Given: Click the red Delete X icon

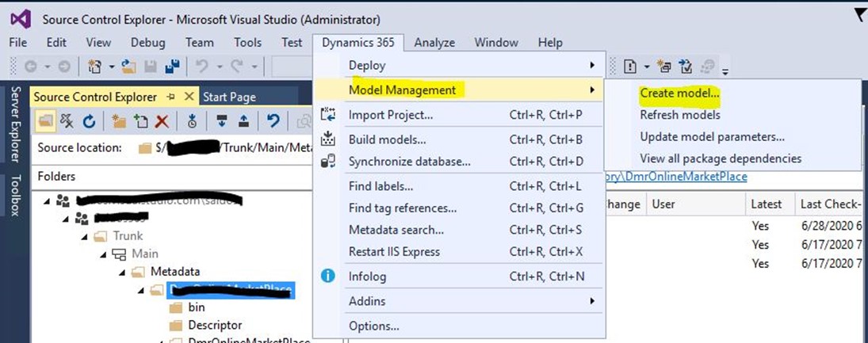Looking at the screenshot, I should [x=162, y=121].
